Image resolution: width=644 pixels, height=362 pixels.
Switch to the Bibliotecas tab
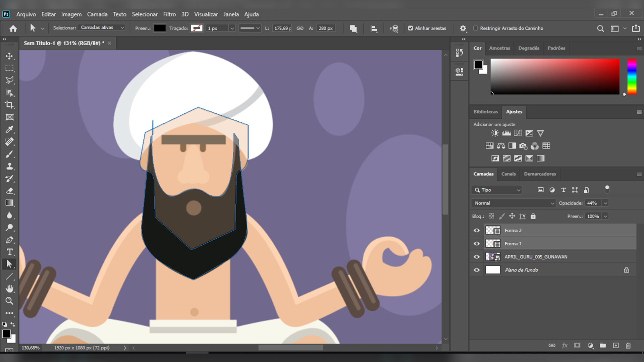click(x=485, y=112)
